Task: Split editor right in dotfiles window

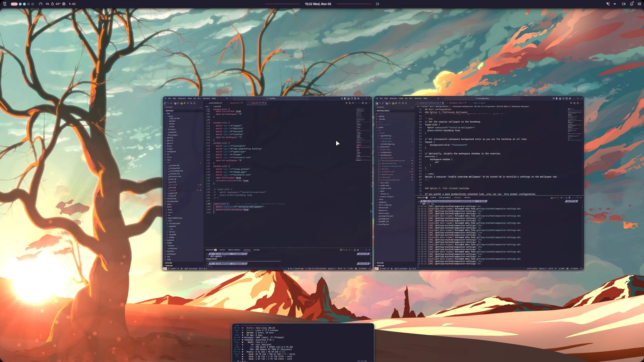Action: (366, 103)
